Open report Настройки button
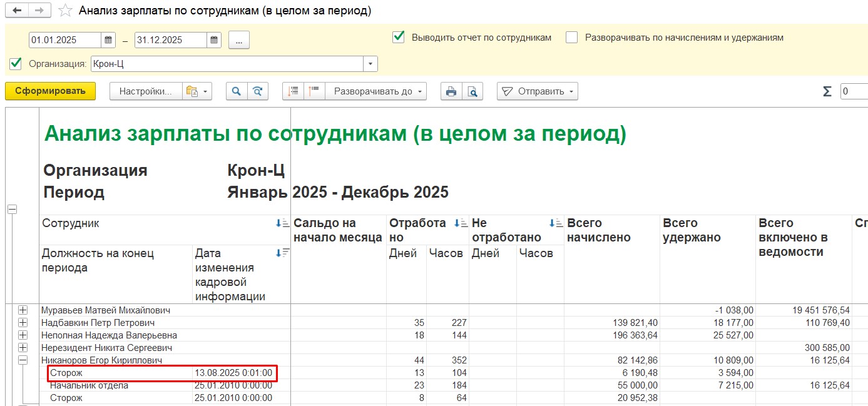Screen dimensions: 868x406 tap(145, 91)
